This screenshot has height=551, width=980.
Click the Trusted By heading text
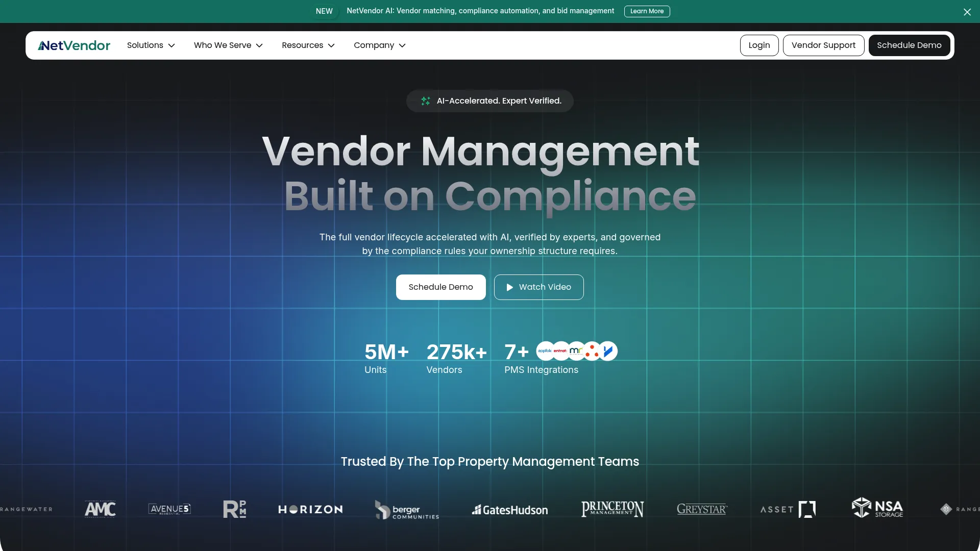pos(490,462)
